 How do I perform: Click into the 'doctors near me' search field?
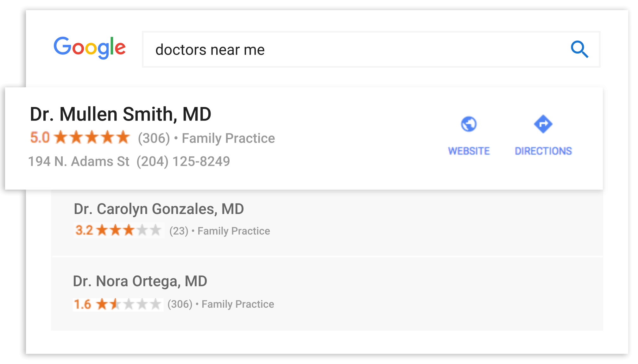pos(348,50)
